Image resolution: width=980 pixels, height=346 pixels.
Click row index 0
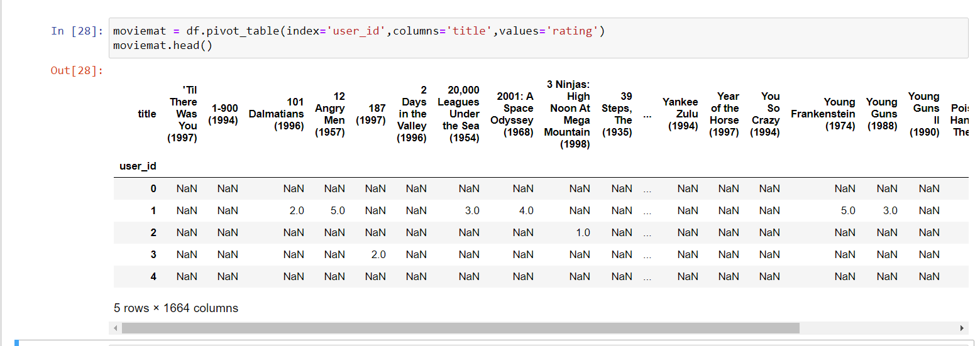[153, 188]
